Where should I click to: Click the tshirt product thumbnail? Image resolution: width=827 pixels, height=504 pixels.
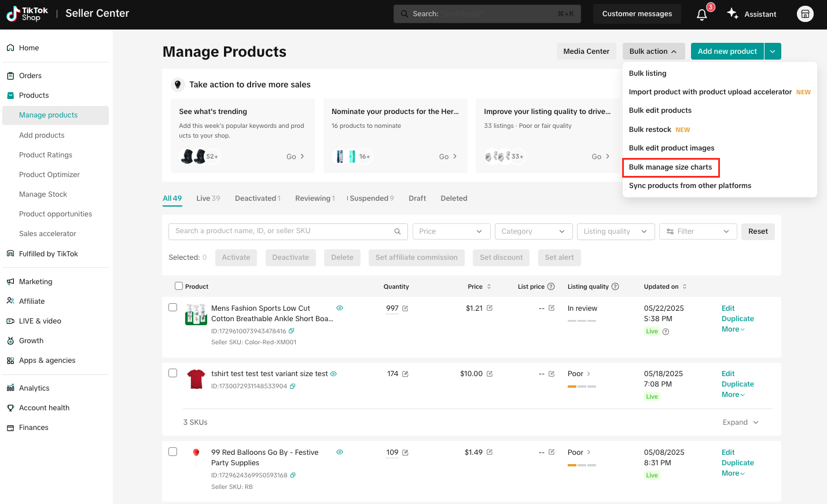[196, 380]
